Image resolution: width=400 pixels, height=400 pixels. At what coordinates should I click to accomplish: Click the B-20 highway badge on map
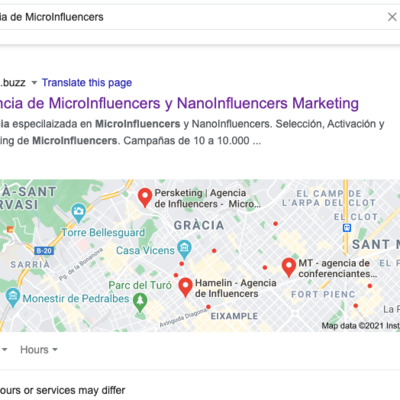tap(44, 251)
